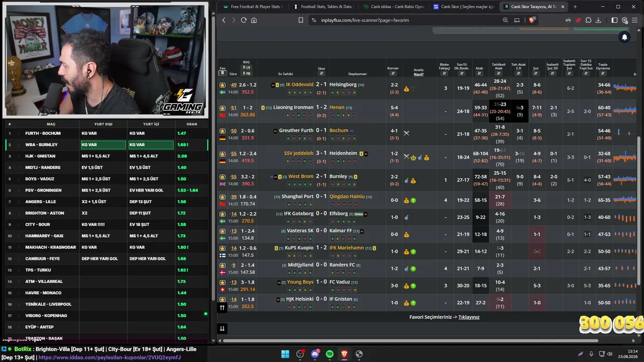Toggle favorite star for IK Oddevold match
This screenshot has height=362, width=644.
click(x=222, y=85)
